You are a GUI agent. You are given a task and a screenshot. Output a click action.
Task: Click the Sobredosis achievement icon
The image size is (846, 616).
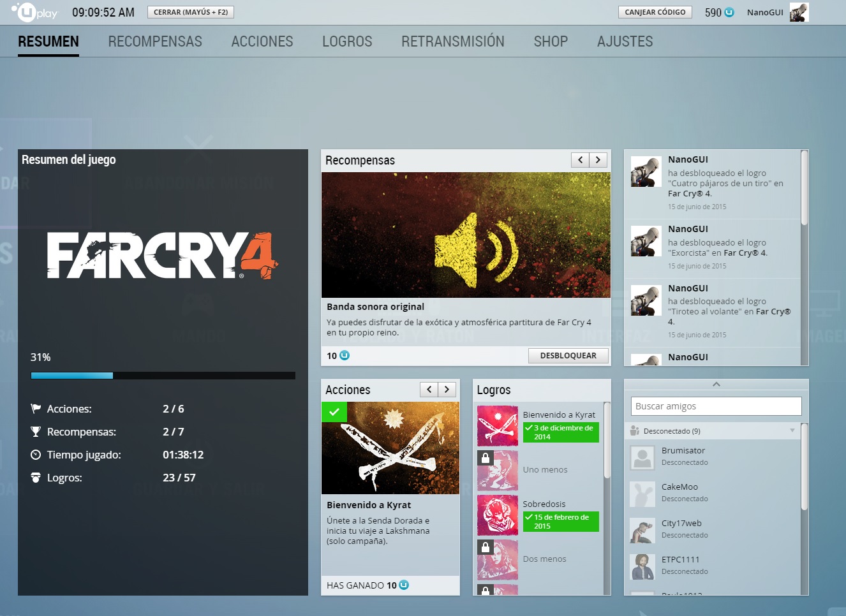tap(498, 515)
